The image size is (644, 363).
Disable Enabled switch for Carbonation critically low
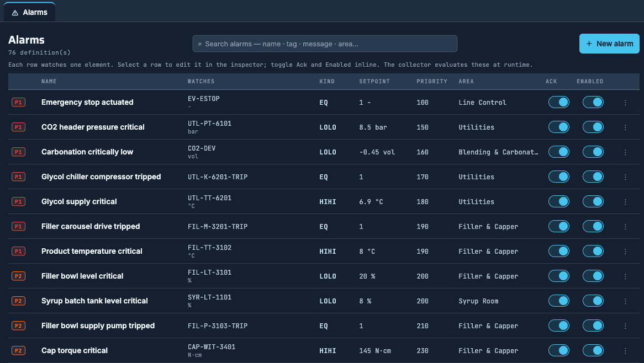click(593, 152)
